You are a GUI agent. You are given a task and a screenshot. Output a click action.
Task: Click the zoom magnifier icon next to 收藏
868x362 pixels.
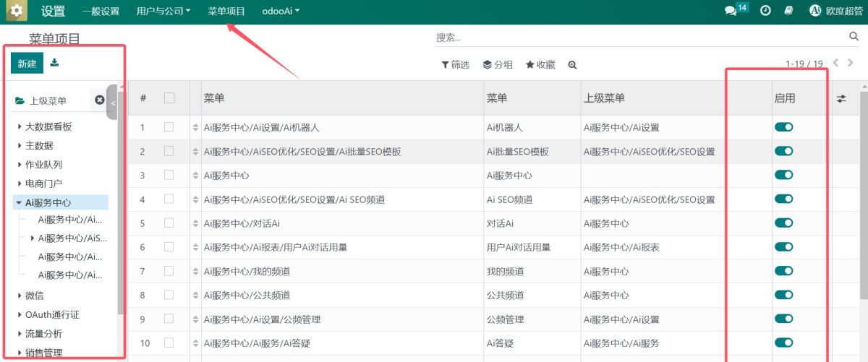click(572, 65)
